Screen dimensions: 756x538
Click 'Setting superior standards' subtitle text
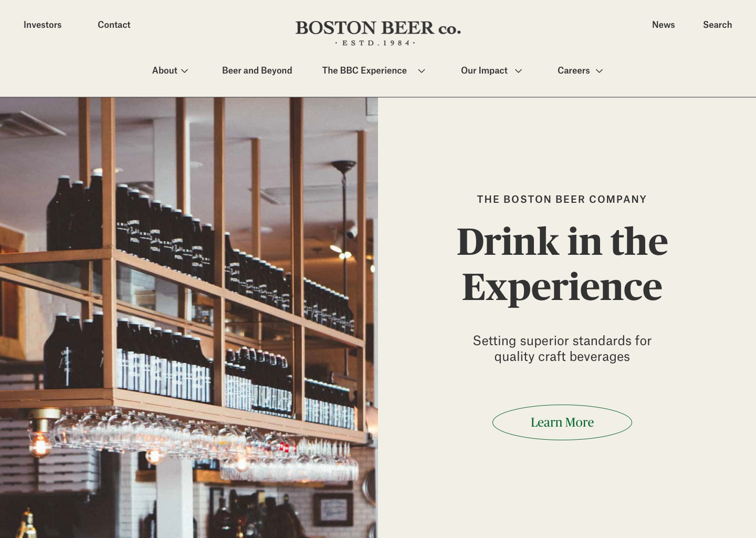[x=562, y=348]
